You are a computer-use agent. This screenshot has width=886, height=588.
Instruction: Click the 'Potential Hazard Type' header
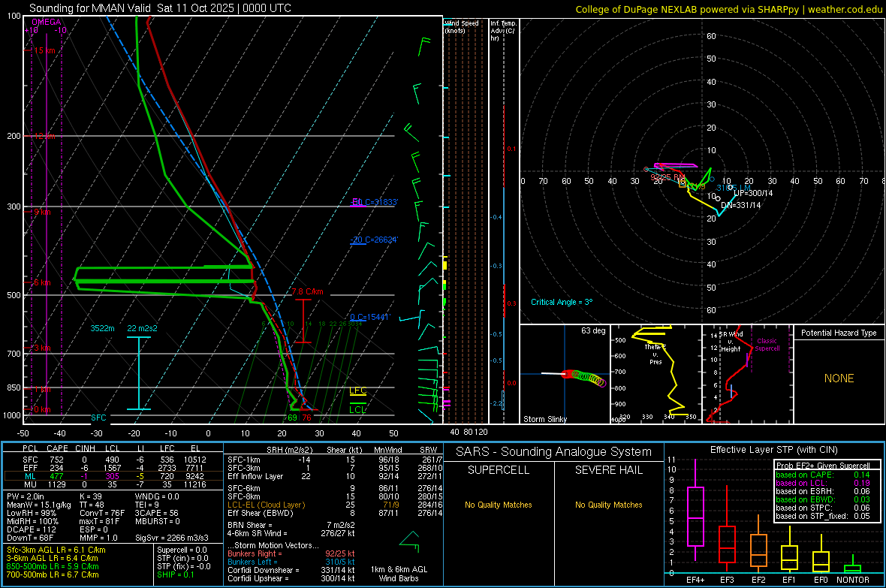coord(839,333)
